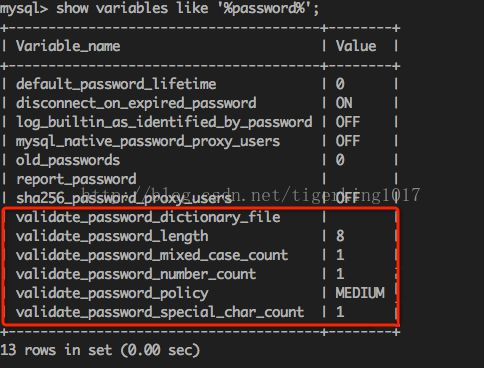This screenshot has height=368, width=484.
Task: Click validate_password_special_char_count name
Action: click(160, 313)
